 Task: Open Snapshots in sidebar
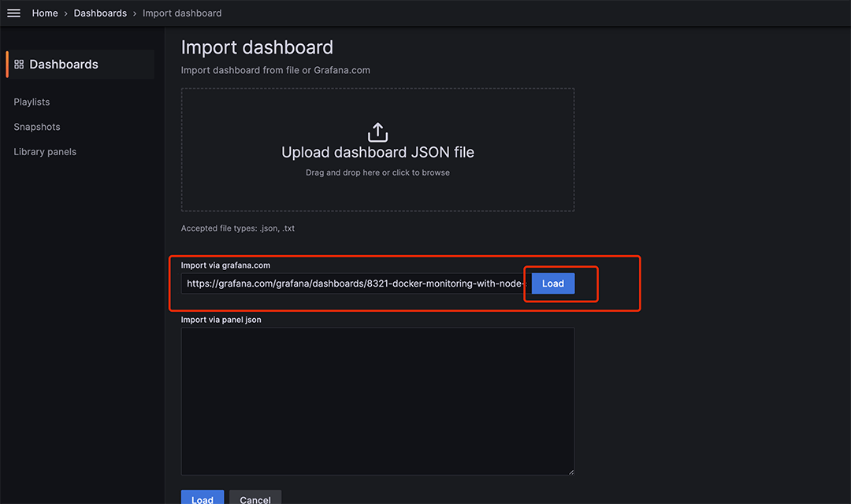click(37, 127)
